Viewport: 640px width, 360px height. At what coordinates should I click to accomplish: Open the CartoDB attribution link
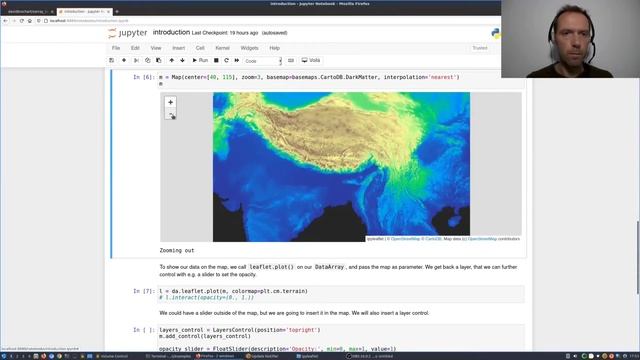click(x=433, y=239)
